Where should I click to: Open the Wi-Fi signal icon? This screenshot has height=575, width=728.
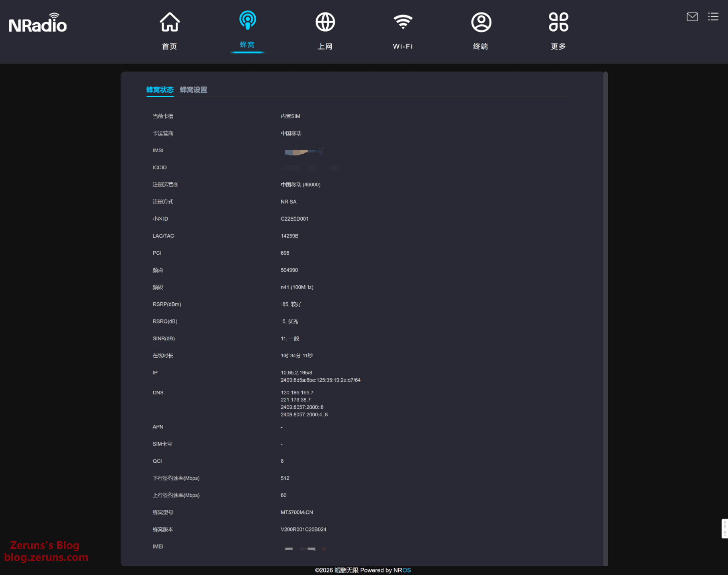(403, 22)
